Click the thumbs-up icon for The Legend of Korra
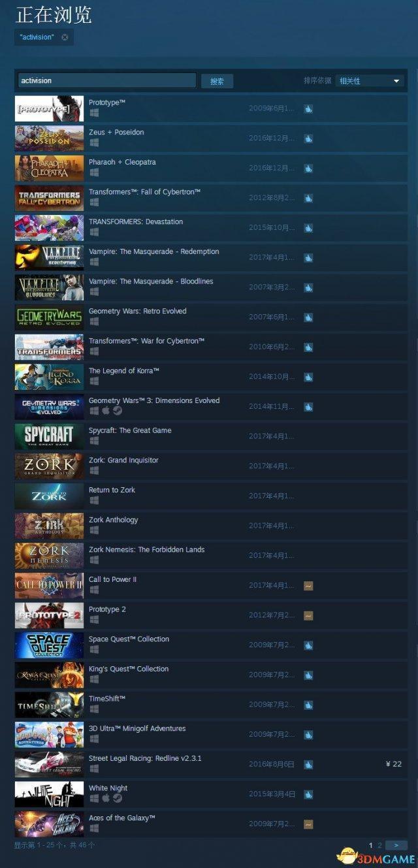The width and height of the screenshot is (418, 868). pyautogui.click(x=308, y=377)
